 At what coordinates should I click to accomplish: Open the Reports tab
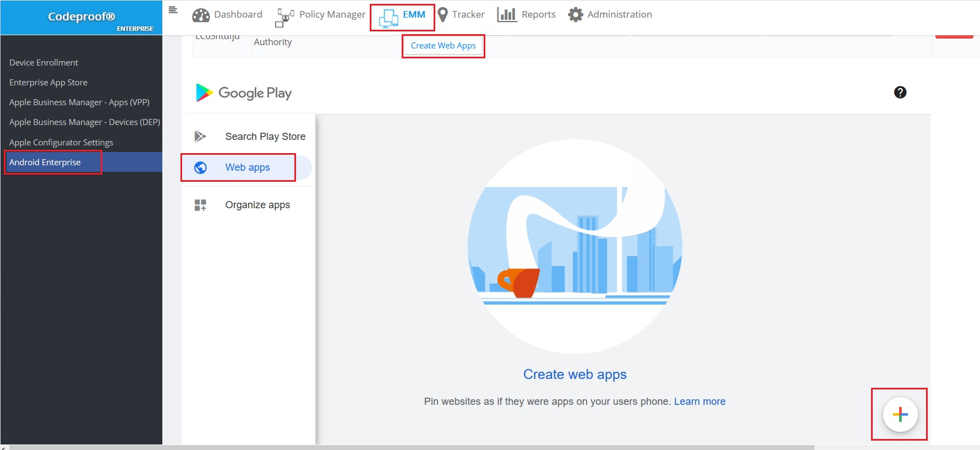coord(527,15)
